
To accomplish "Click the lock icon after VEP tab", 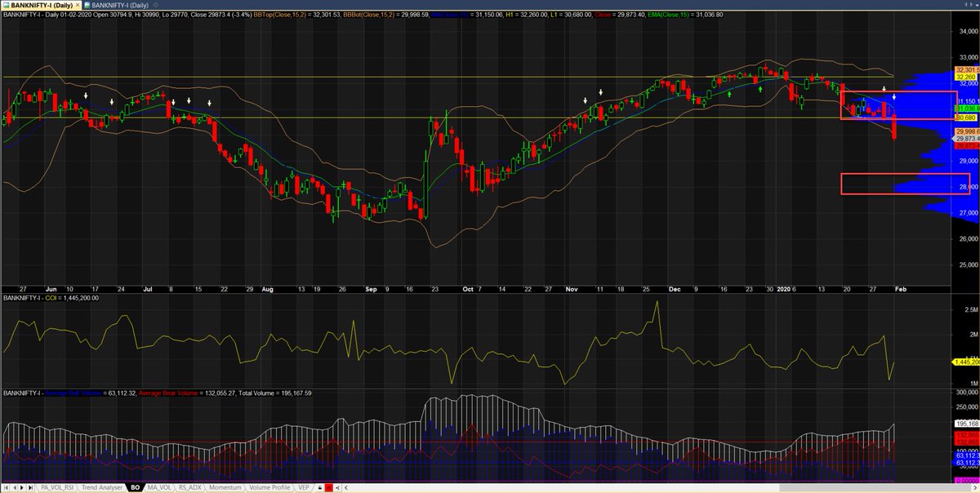I will (x=319, y=487).
